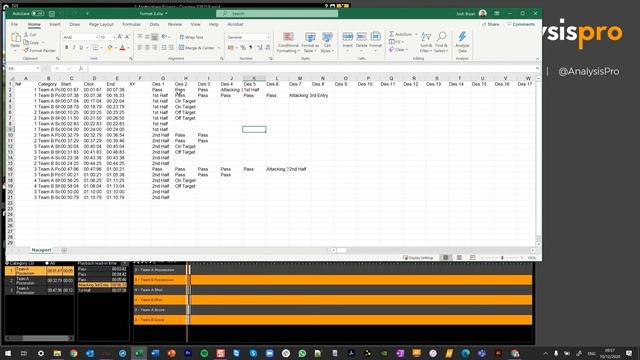
Task: Click the Insert Function fx icon
Action: coord(81,69)
